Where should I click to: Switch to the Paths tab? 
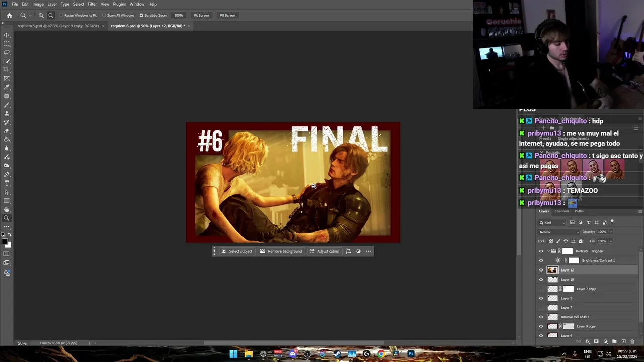click(579, 211)
